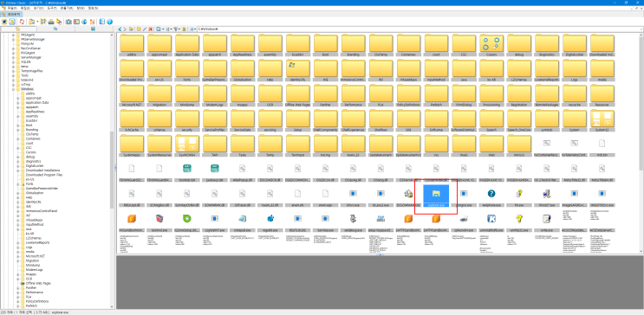
Task: Select Offline Web Pages in tree
Action: coord(38,283)
